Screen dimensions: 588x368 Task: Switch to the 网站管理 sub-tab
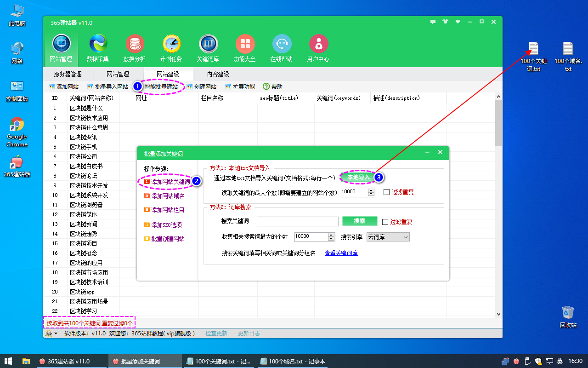(118, 74)
